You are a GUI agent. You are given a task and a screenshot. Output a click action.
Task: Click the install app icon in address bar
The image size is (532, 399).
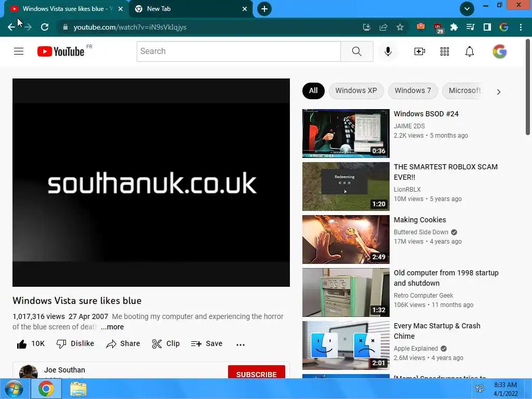pos(366,27)
